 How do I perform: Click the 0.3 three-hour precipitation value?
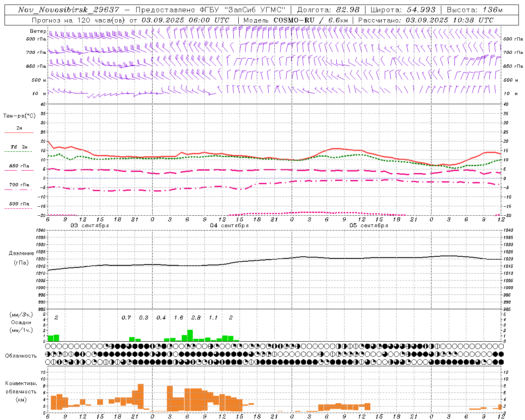(x=144, y=318)
